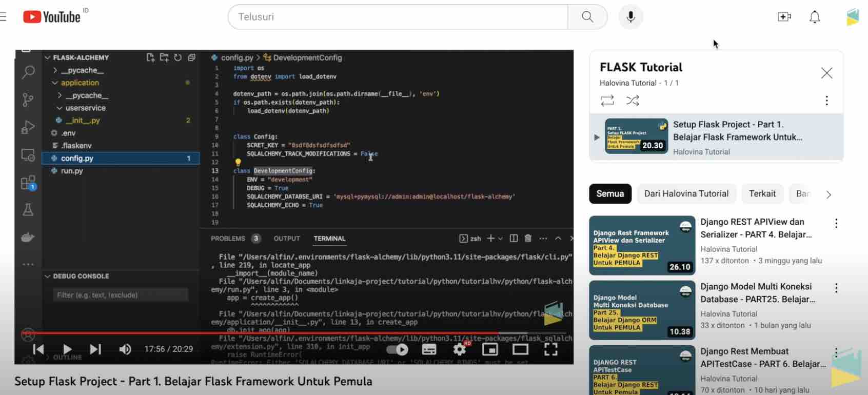Click New Folder icon in explorer header
The image size is (868, 395).
click(x=164, y=57)
